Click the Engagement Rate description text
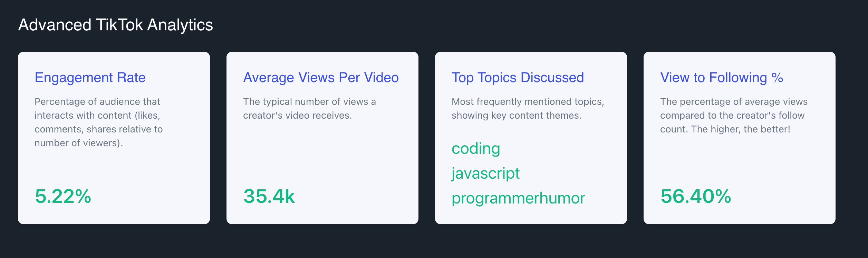The height and width of the screenshot is (258, 868). 99,122
